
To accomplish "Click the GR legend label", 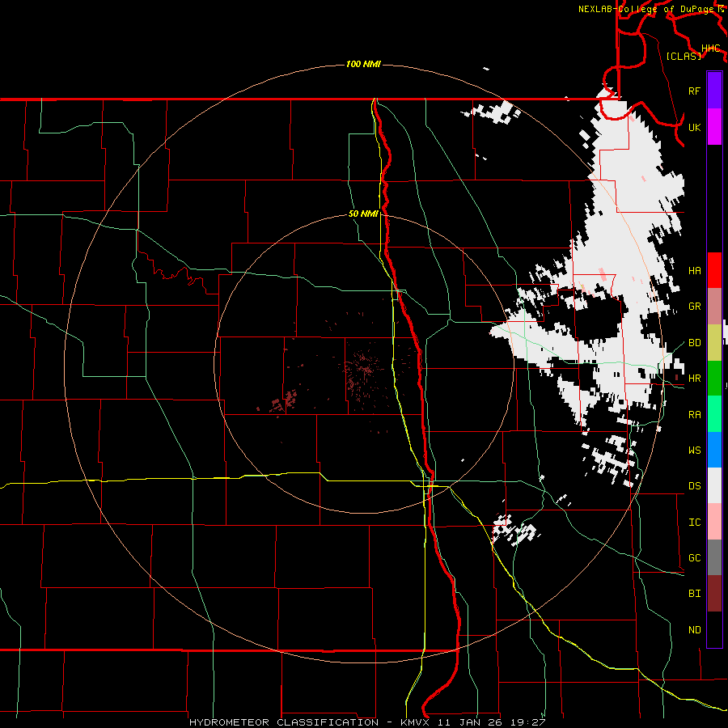I will click(694, 307).
